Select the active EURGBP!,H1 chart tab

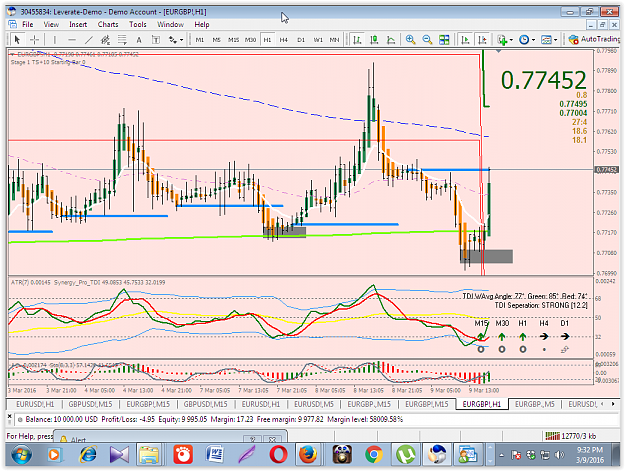tap(482, 404)
